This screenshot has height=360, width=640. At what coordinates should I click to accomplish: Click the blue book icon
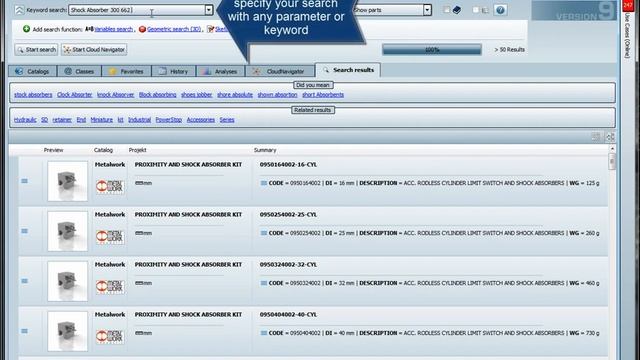click(x=457, y=10)
